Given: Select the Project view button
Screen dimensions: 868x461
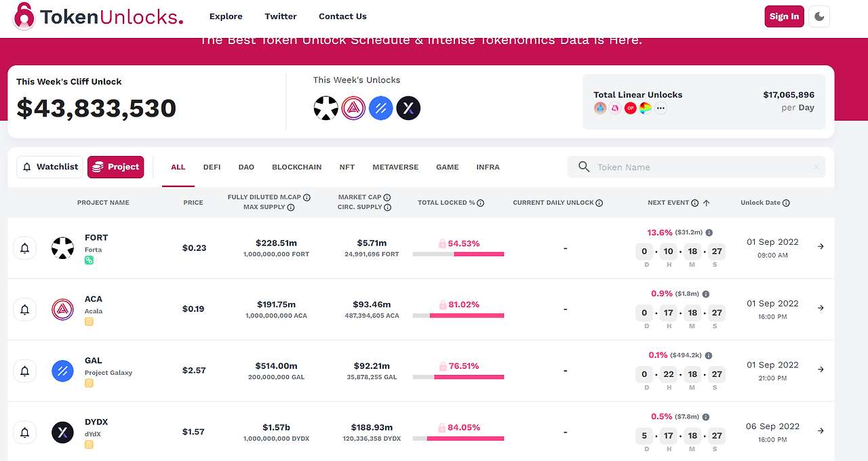Looking at the screenshot, I should tap(116, 167).
